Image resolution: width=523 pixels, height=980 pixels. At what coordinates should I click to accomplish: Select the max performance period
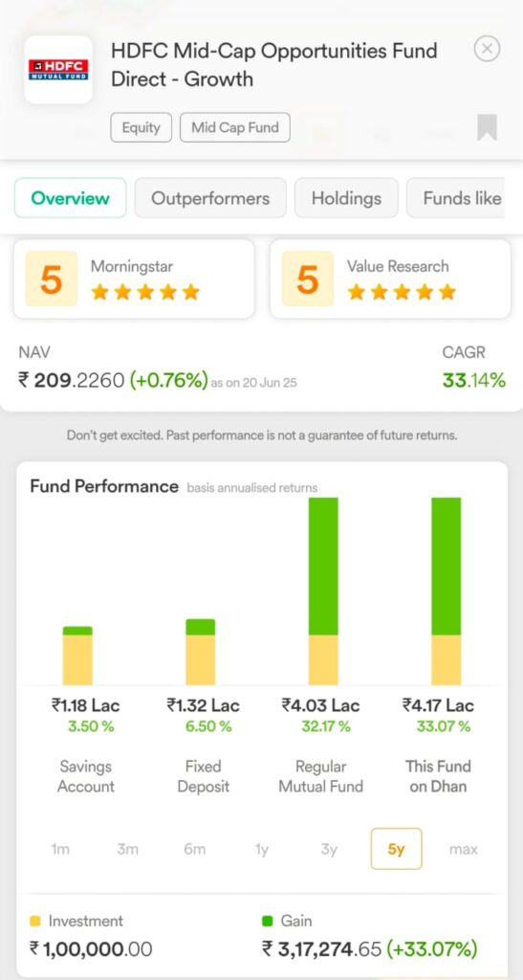click(x=463, y=849)
